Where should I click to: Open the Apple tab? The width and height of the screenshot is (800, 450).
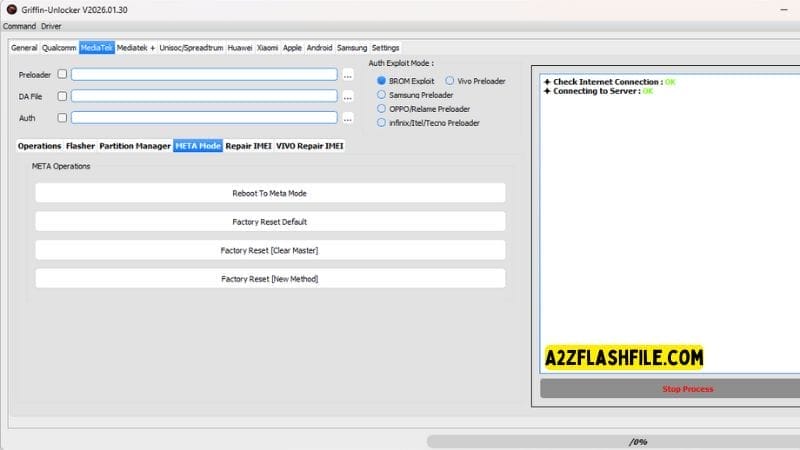(292, 47)
